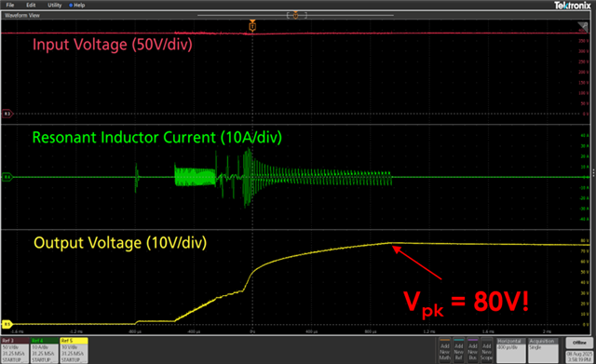Open the Utility menu

[x=54, y=5]
